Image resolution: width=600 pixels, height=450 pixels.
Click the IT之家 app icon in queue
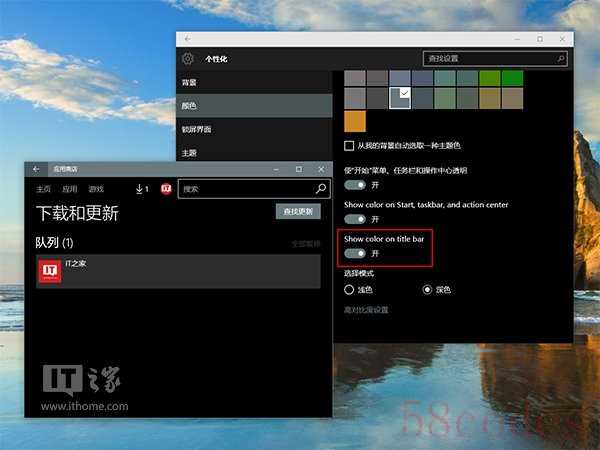50,271
